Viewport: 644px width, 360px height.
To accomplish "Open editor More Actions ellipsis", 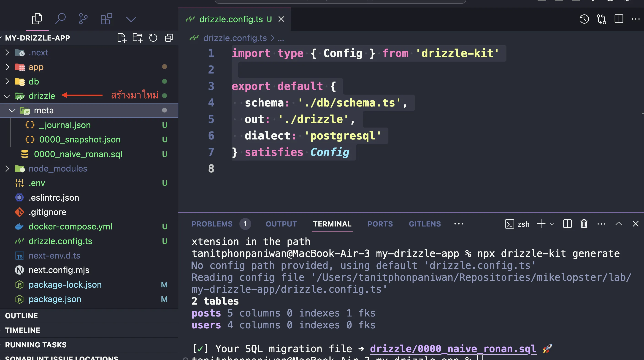I will (x=636, y=19).
